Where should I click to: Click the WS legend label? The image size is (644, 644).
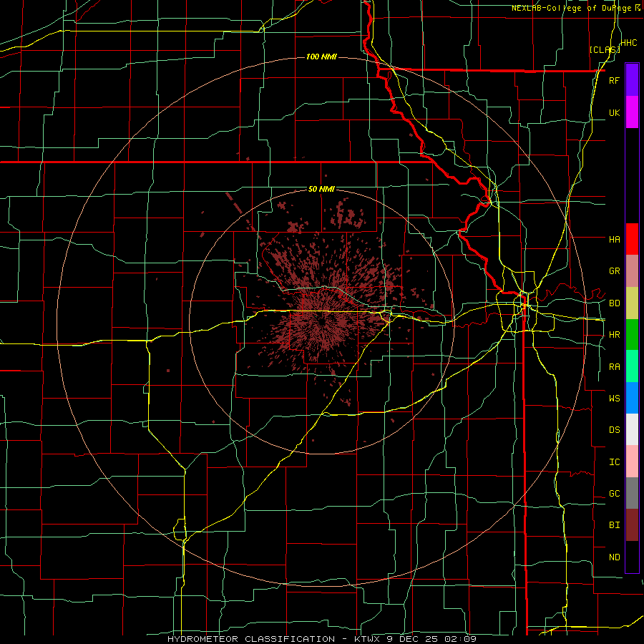pyautogui.click(x=614, y=398)
